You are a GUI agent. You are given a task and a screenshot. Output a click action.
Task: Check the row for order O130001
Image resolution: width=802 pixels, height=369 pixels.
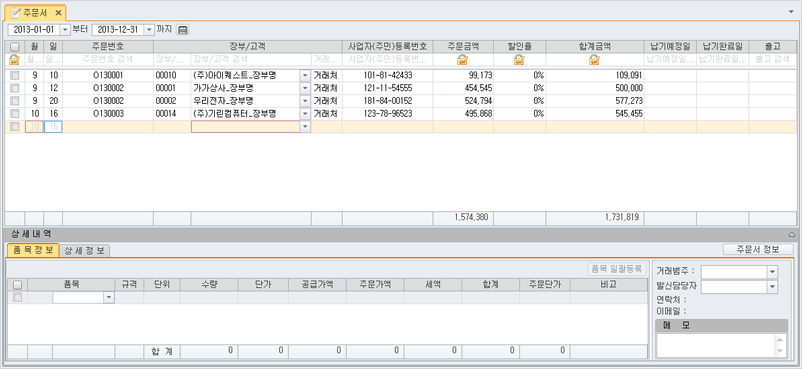(14, 76)
